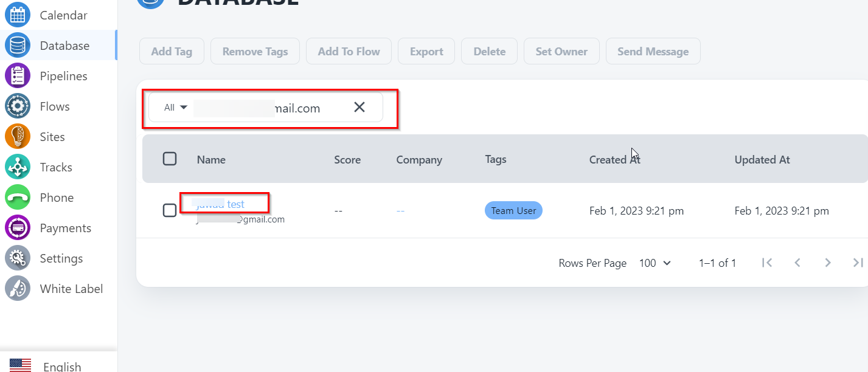Click the Send Message button
Viewport: 868px width, 372px height.
click(653, 52)
